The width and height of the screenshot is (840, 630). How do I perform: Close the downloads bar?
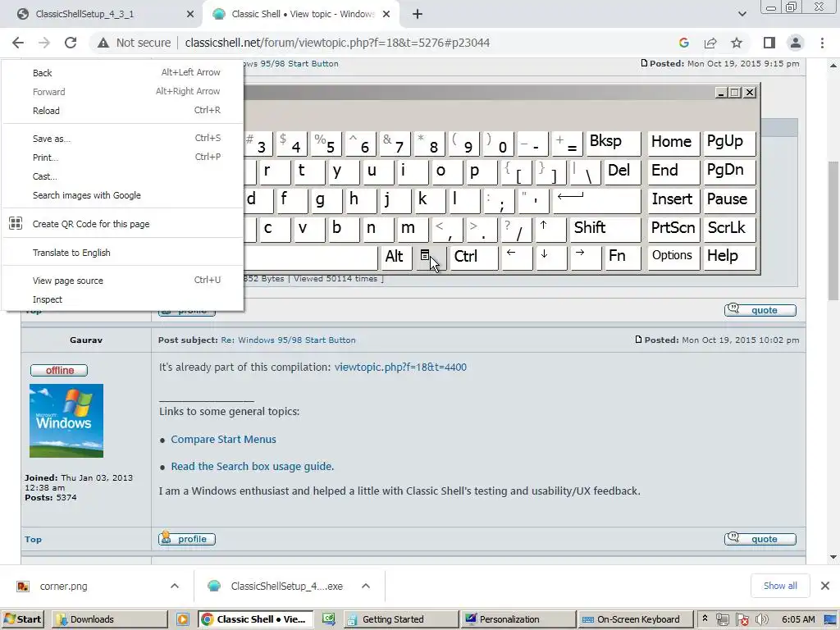point(825,586)
